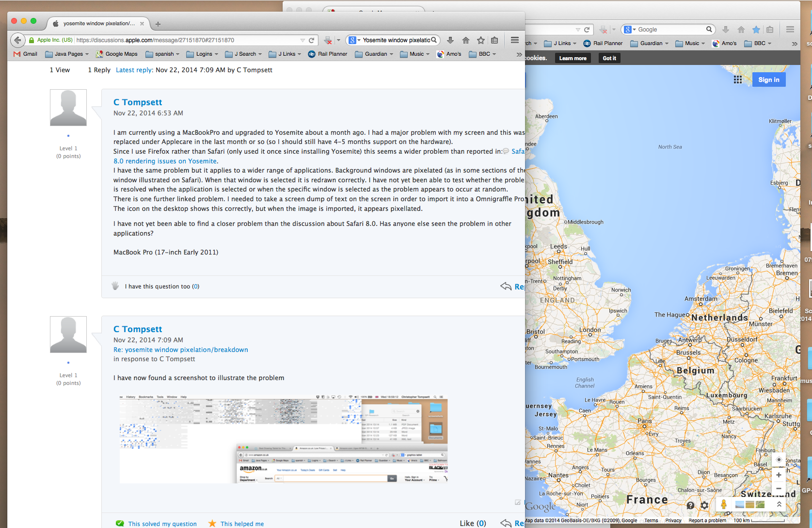Open Amo's bookmark in Google Maps window
812x528 pixels.
click(x=724, y=43)
